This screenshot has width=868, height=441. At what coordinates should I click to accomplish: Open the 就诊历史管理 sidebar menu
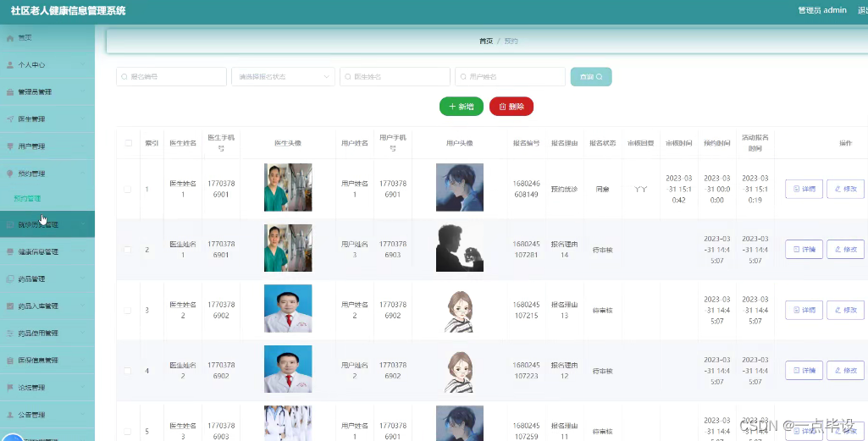pyautogui.click(x=47, y=224)
